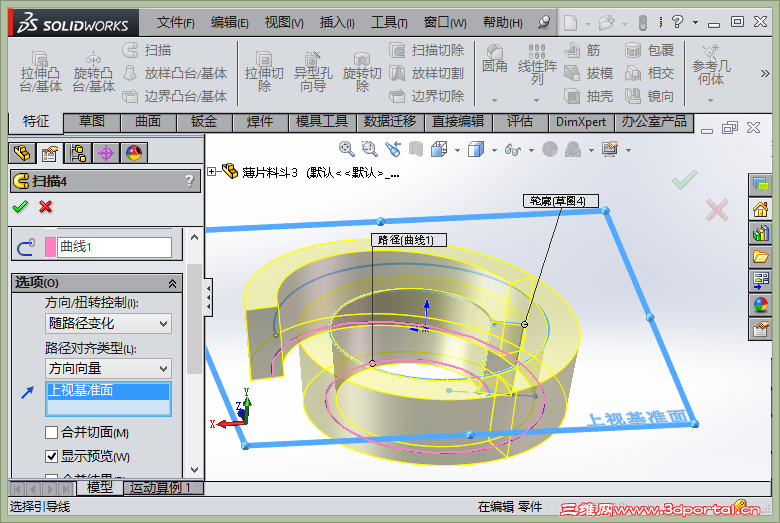780x523 pixels.
Task: Open the Tools (工具) menu
Action: [x=389, y=22]
